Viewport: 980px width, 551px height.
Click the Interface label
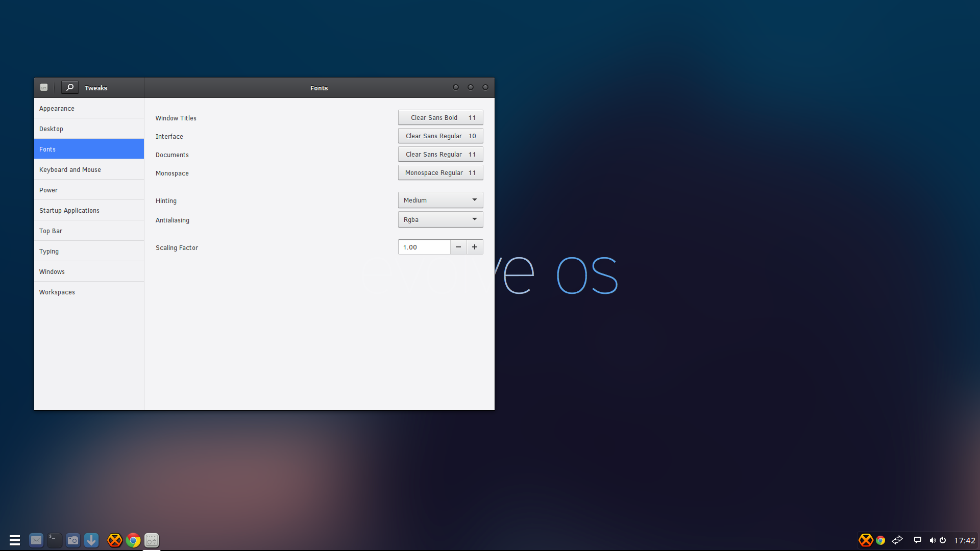pyautogui.click(x=169, y=136)
